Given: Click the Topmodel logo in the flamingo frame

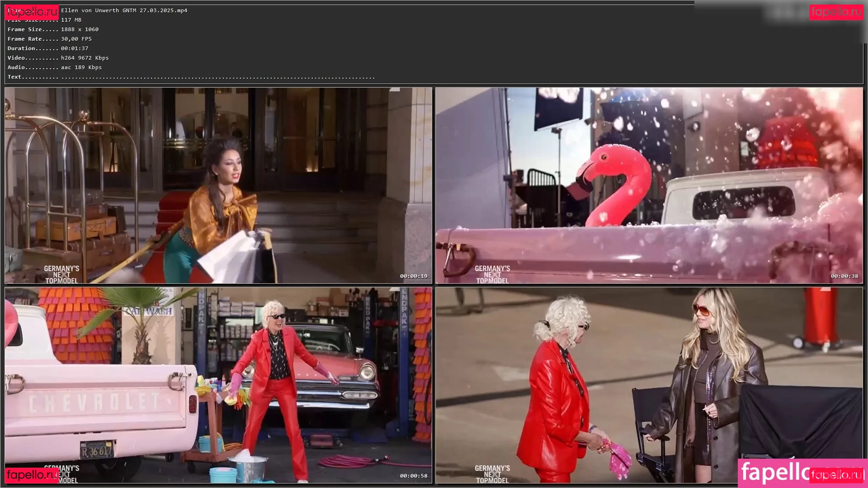Looking at the screenshot, I should coord(492,274).
